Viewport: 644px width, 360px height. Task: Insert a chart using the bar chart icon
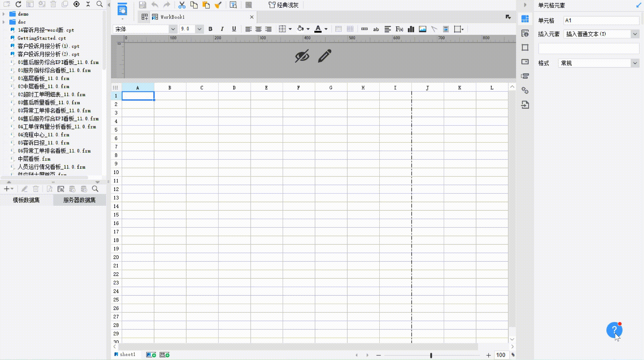pos(411,29)
